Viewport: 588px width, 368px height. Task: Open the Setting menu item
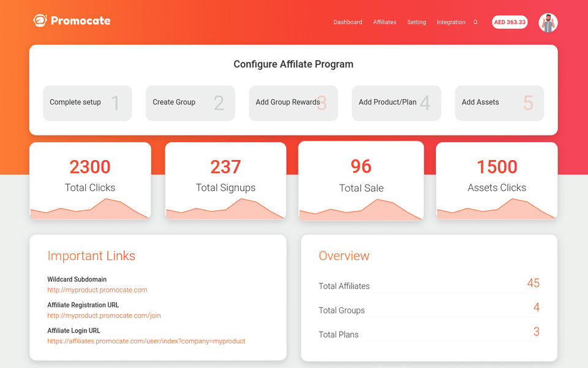tap(417, 22)
